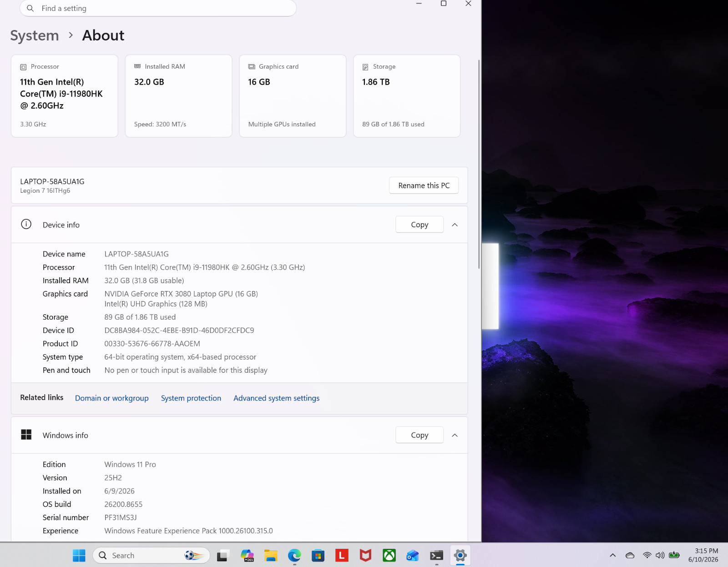Click Rename this PC button
This screenshot has width=728, height=567.
[x=424, y=186]
